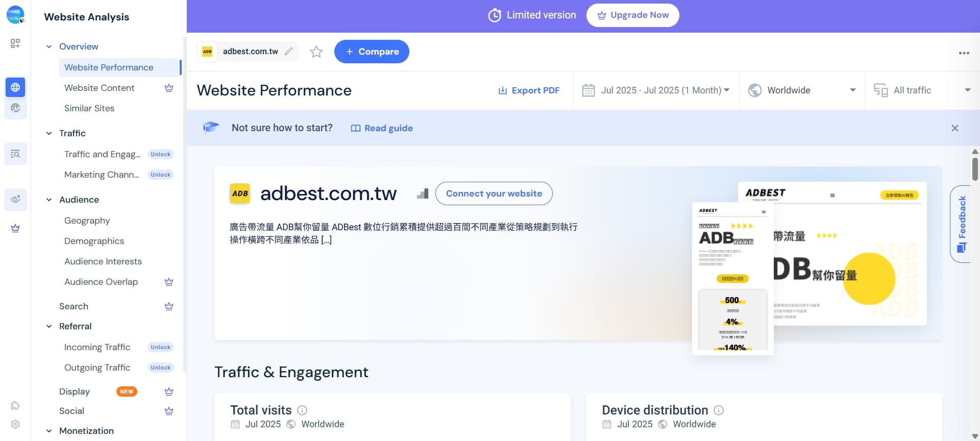980x441 pixels.
Task: Click the crown icon next to Search
Action: [169, 306]
